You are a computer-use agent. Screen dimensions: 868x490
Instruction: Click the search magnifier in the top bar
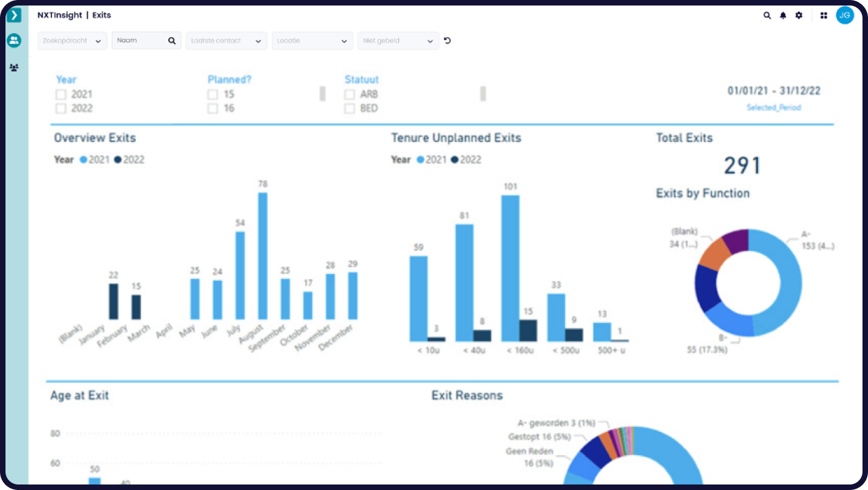click(767, 16)
